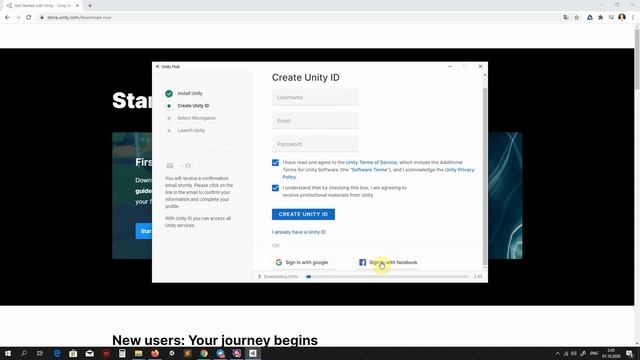Image resolution: width=640 pixels, height=360 pixels.
Task: Reload the page in the browser
Action: click(29, 18)
